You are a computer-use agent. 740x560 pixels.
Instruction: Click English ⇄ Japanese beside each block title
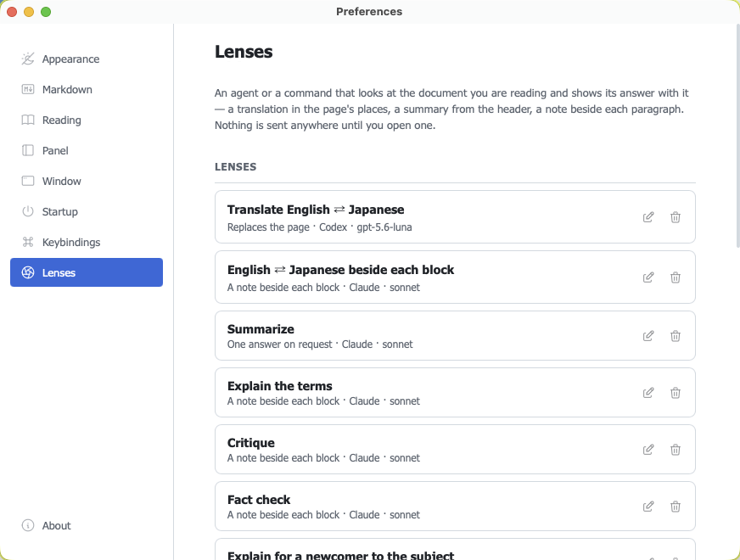pos(340,269)
